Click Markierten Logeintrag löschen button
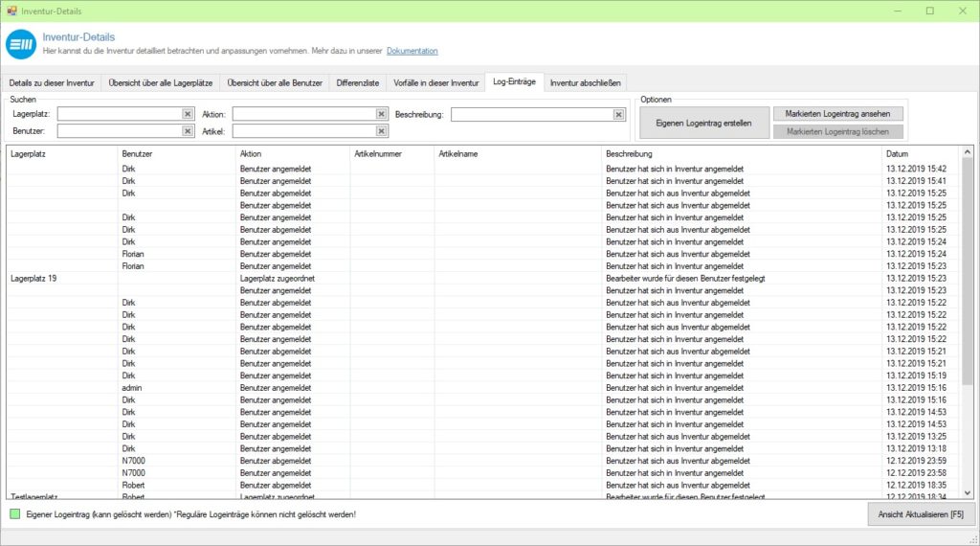The height and width of the screenshot is (546, 980). [837, 132]
